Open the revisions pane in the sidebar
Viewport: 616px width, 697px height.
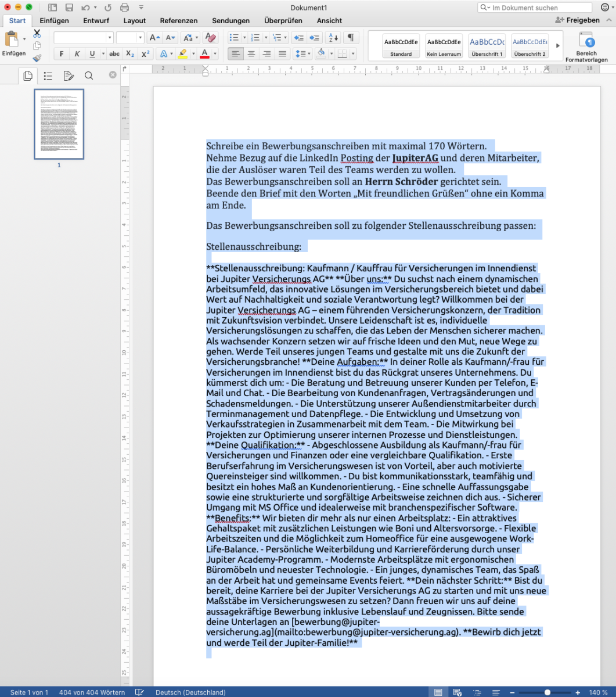click(x=69, y=76)
